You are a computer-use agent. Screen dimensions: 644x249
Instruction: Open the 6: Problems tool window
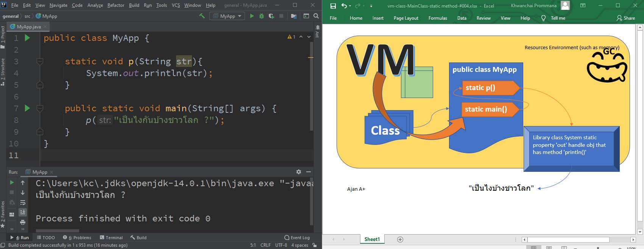coord(77,238)
